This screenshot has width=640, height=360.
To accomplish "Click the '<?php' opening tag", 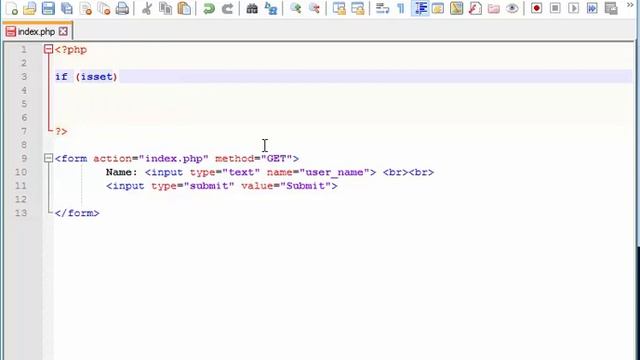I will click(71, 50).
